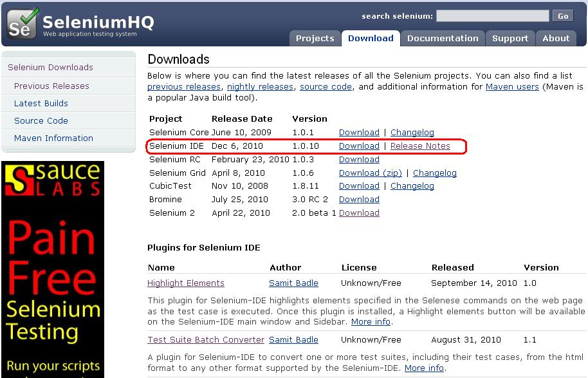Download Selenium Grid as zip
588x378 pixels.
[x=370, y=173]
